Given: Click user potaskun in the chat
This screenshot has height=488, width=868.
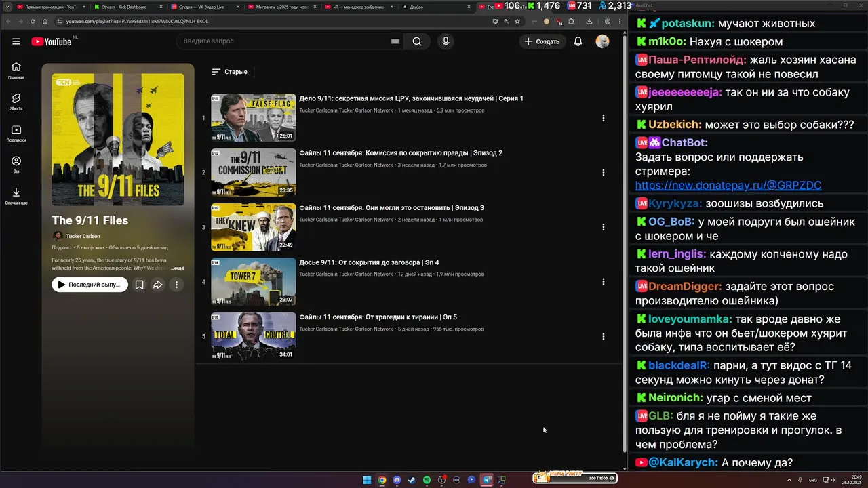Looking at the screenshot, I should [x=686, y=24].
